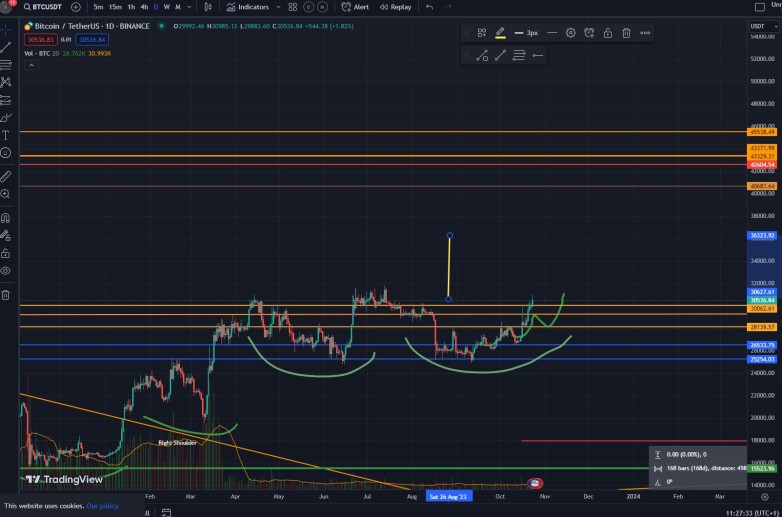This screenshot has width=782, height=517.
Task: Open the line color pencil swatch
Action: pos(500,33)
